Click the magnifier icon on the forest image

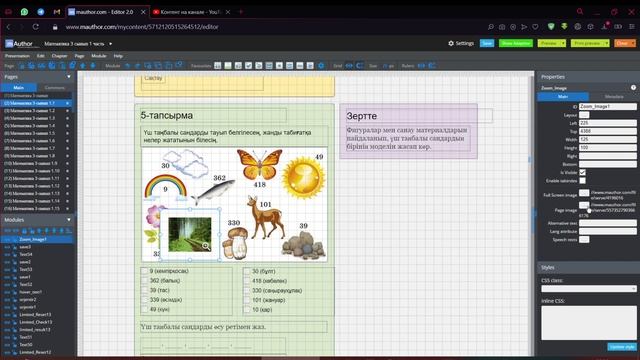click(x=206, y=246)
